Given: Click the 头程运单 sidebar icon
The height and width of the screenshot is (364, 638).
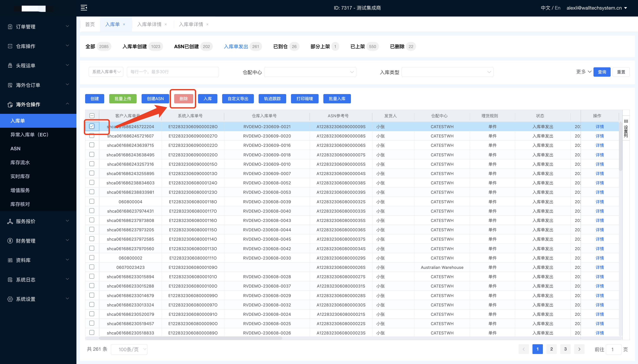Looking at the screenshot, I should point(10,66).
